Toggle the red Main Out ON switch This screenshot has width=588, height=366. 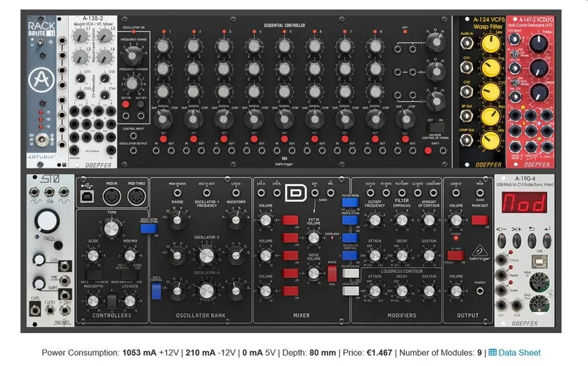[x=480, y=220]
